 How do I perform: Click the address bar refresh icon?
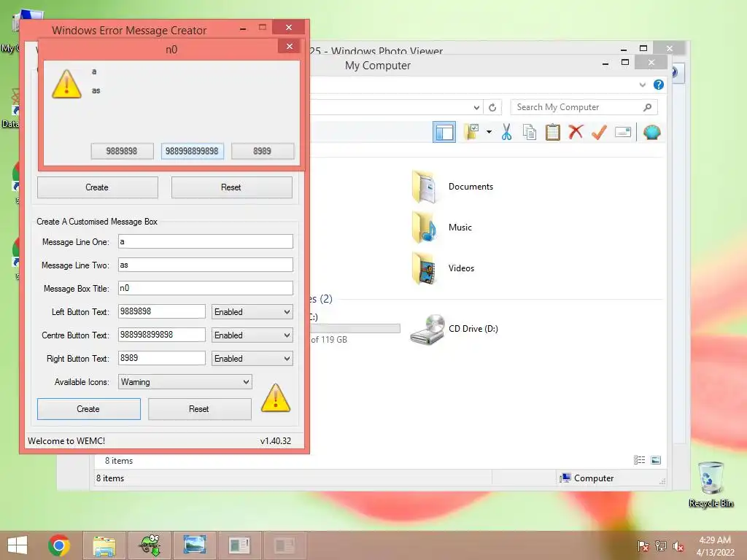492,108
